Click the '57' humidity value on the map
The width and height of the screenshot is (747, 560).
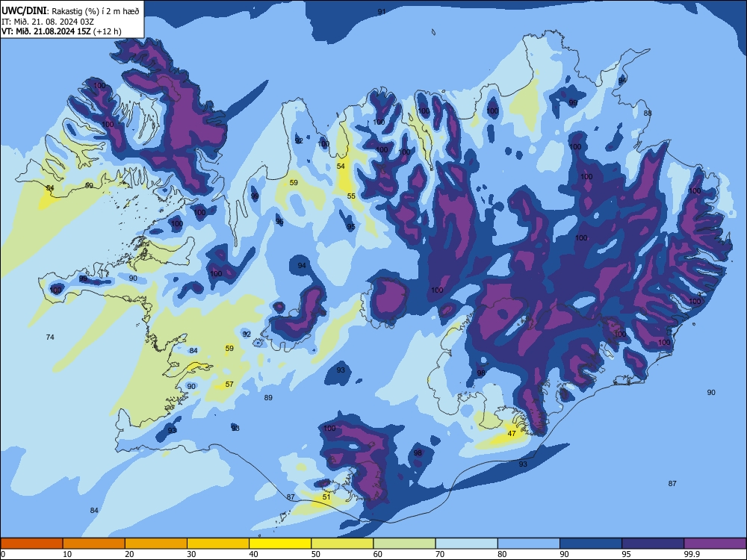click(229, 385)
